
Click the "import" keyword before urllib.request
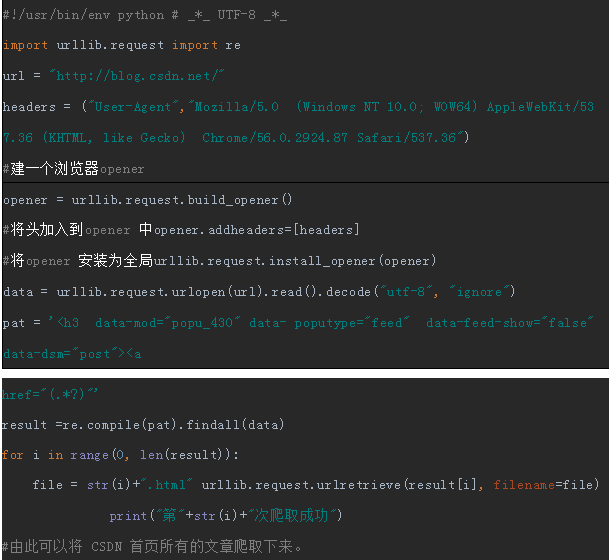[x=25, y=45]
